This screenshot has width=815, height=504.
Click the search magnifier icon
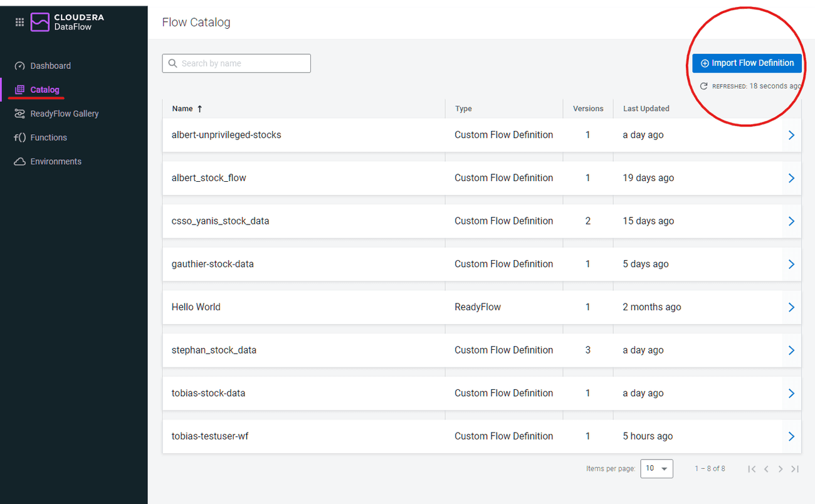172,63
